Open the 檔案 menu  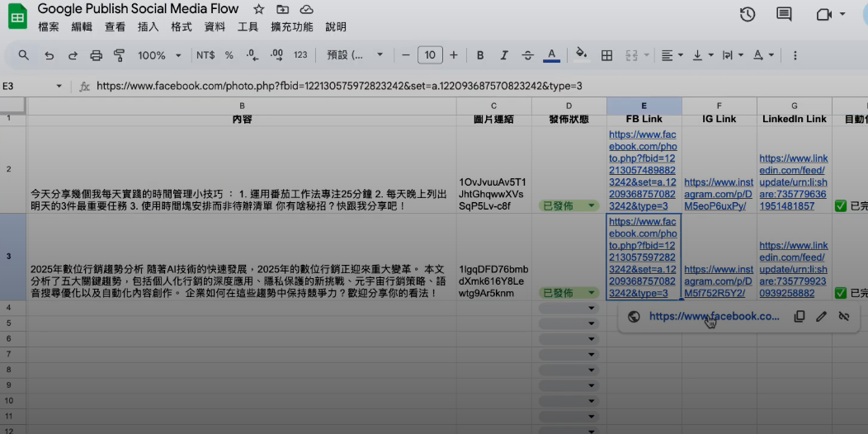[49, 27]
